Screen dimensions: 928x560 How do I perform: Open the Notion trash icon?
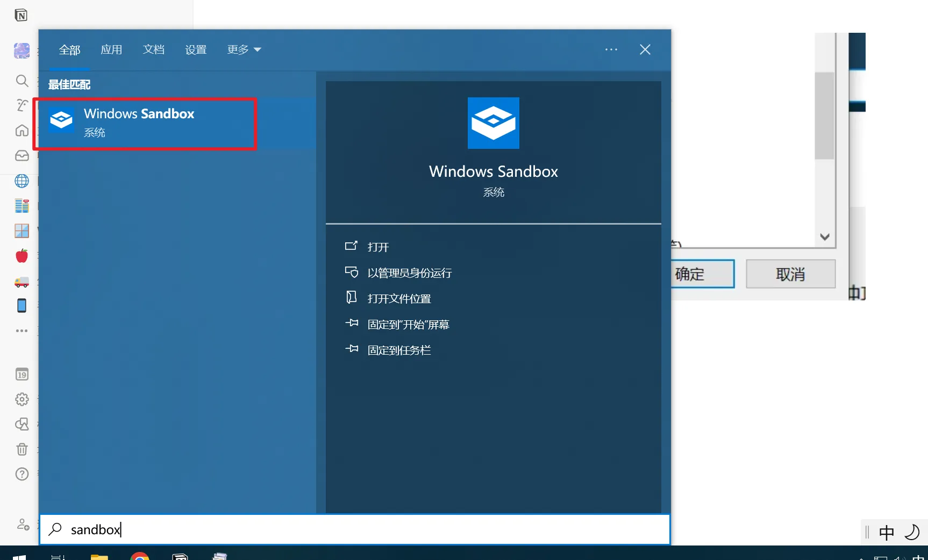22,449
